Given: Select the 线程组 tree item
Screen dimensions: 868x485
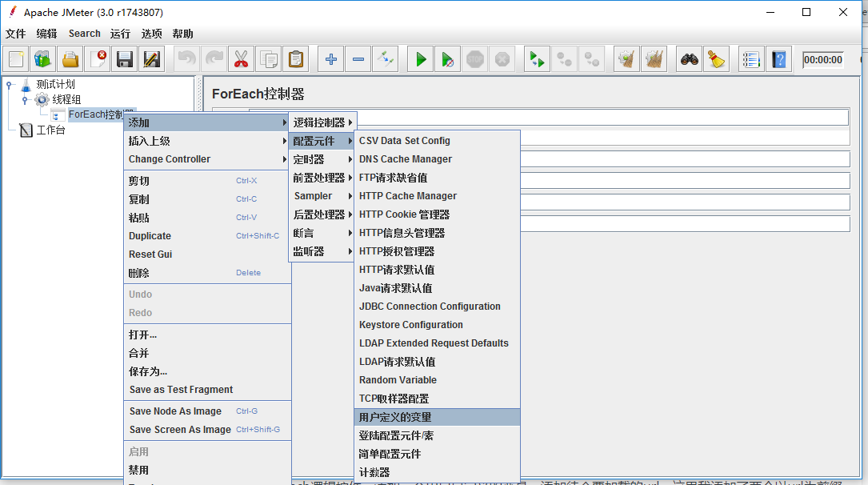Looking at the screenshot, I should [66, 100].
